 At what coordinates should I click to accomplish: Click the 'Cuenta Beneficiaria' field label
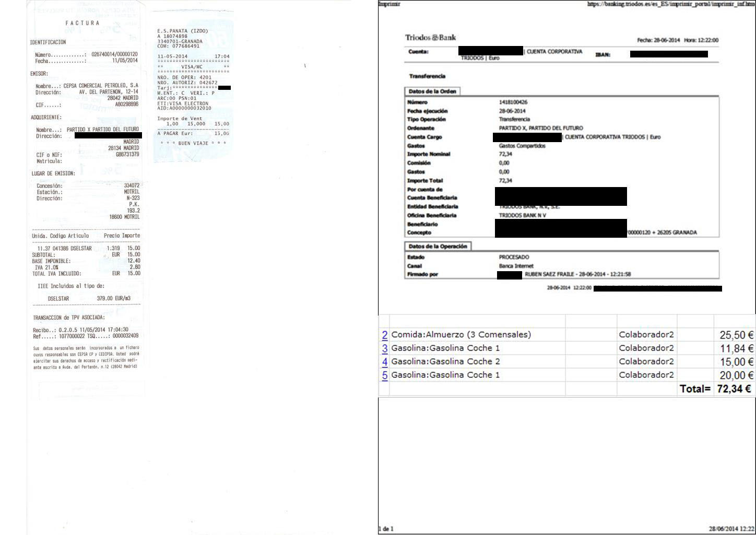pyautogui.click(x=432, y=198)
